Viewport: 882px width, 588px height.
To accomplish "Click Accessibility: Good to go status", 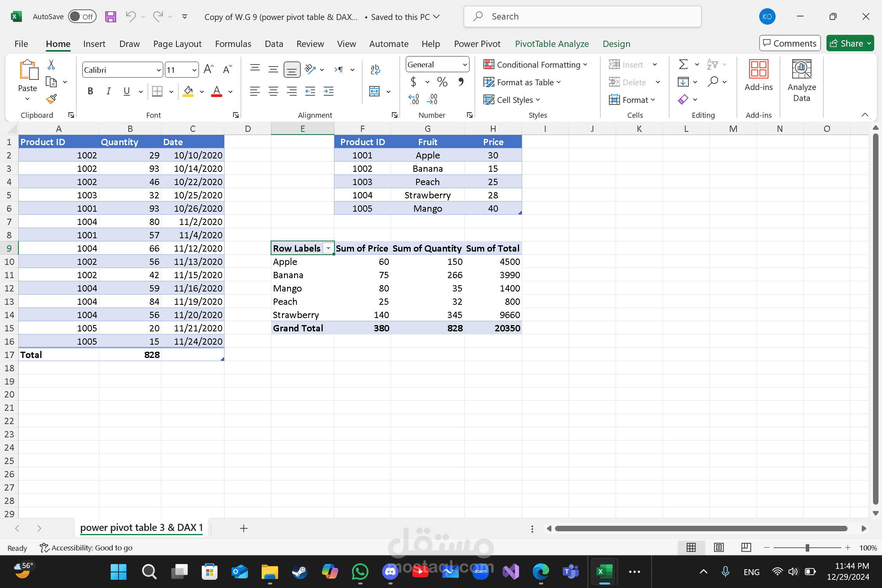I will point(86,548).
